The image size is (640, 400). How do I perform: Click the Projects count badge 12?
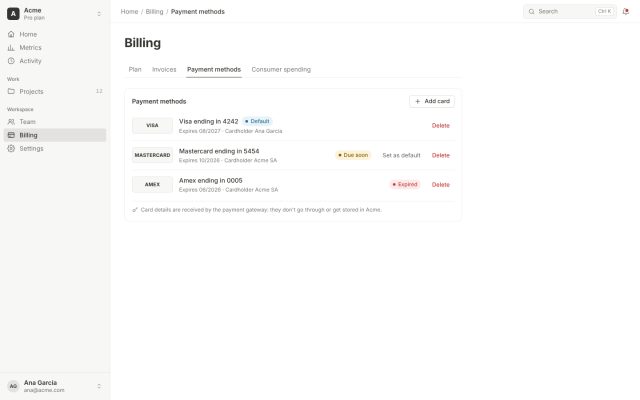point(99,91)
